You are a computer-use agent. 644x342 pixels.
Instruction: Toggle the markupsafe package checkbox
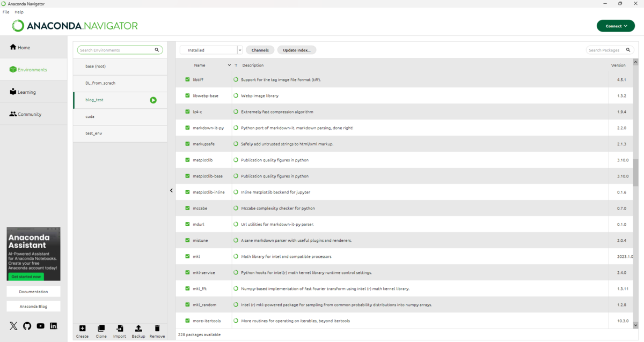pos(187,144)
